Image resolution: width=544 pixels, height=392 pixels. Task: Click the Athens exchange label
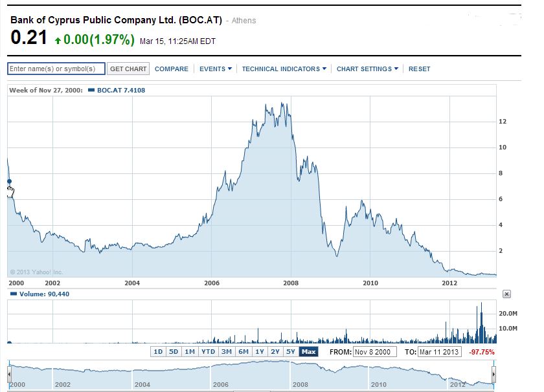pyautogui.click(x=244, y=21)
